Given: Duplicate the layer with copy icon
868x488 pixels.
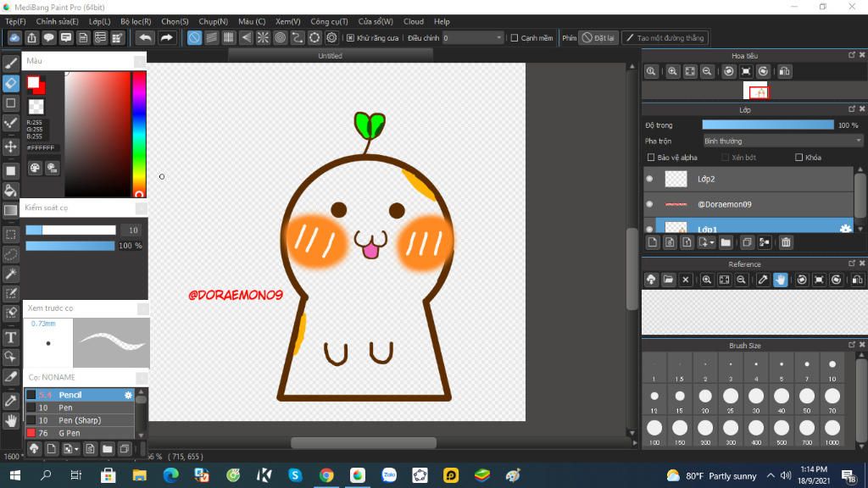Looking at the screenshot, I should pyautogui.click(x=747, y=242).
